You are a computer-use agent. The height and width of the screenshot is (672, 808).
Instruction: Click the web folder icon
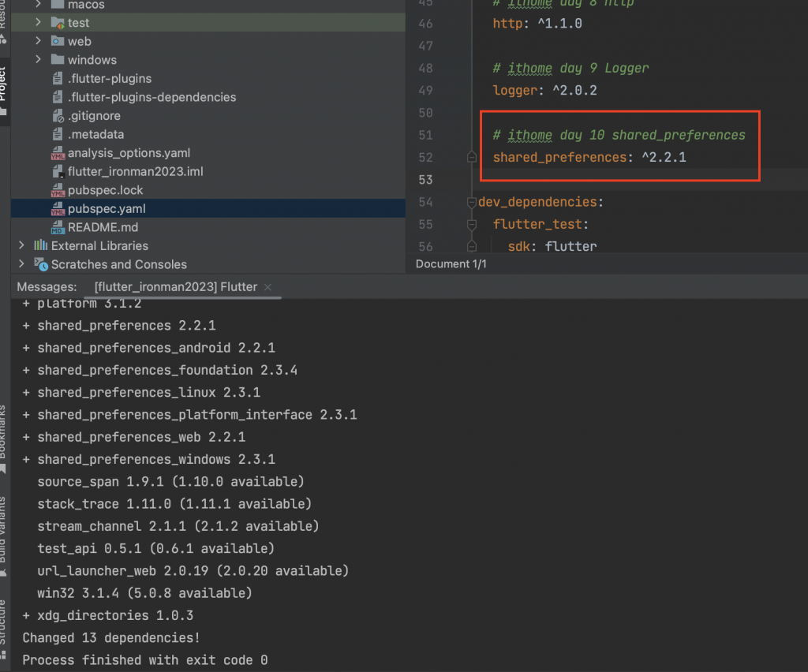[58, 41]
